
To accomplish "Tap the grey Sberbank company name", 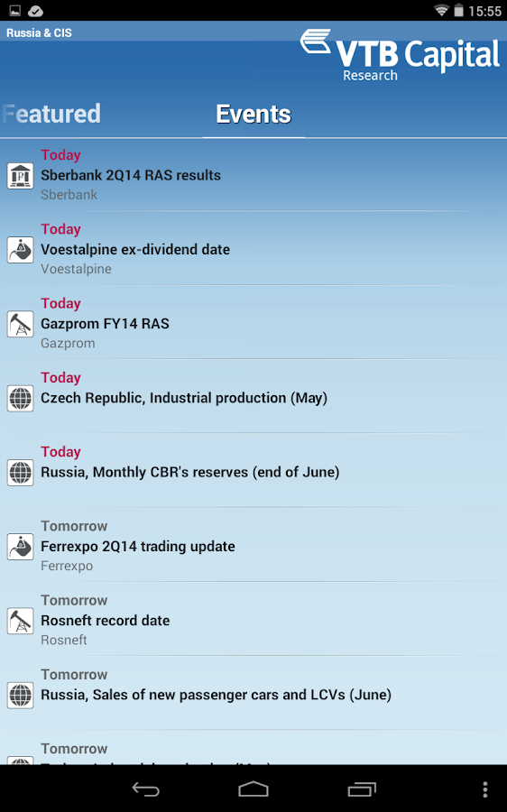I will pos(69,195).
